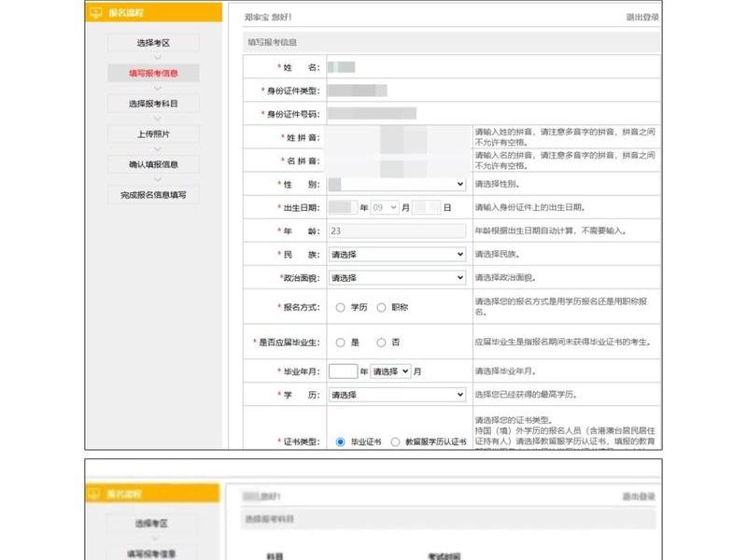Click the 姓拼音 input field
This screenshot has width=747, height=560.
click(x=400, y=137)
